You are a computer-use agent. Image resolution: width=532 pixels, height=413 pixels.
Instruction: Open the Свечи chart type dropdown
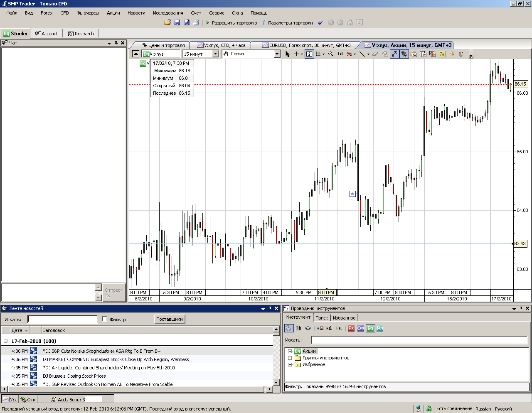pyautogui.click(x=277, y=54)
